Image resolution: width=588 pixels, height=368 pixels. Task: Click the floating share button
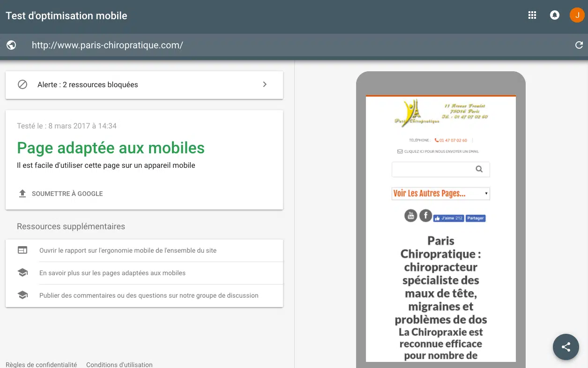(x=566, y=347)
